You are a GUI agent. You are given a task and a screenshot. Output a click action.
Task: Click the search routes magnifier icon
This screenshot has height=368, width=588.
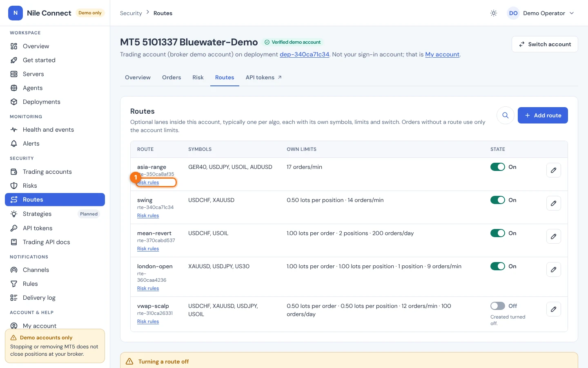(x=505, y=115)
